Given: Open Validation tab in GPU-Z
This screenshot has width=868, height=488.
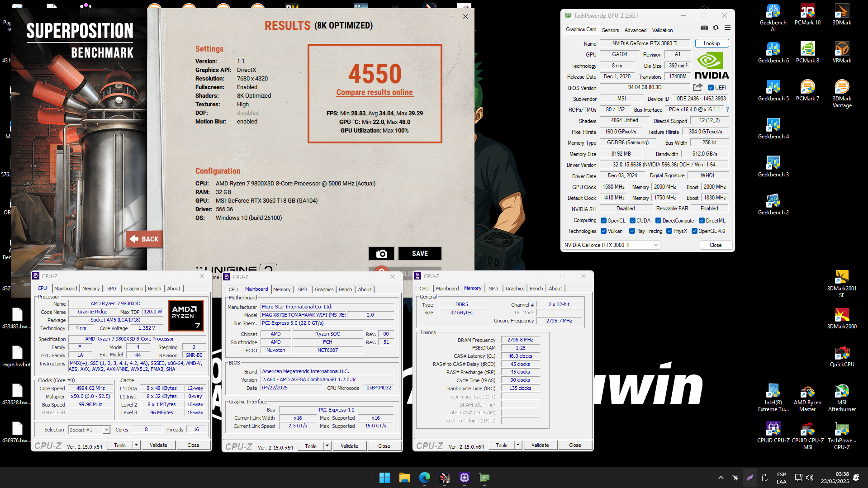Looking at the screenshot, I should tap(662, 30).
